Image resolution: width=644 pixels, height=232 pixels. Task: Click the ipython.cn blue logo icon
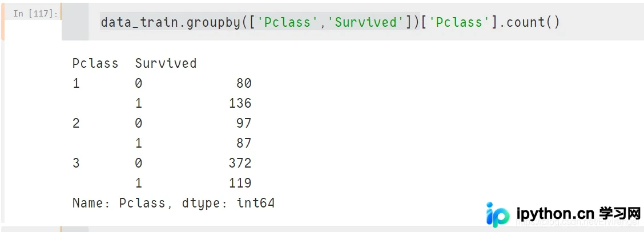pyautogui.click(x=497, y=214)
